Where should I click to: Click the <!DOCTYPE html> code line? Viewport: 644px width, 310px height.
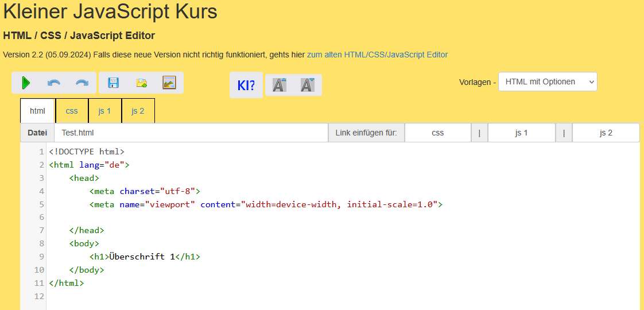click(87, 152)
